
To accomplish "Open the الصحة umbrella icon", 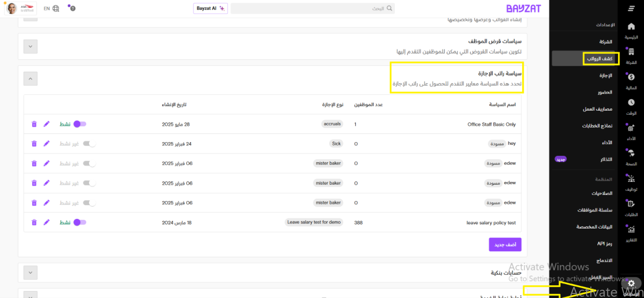I will [631, 154].
